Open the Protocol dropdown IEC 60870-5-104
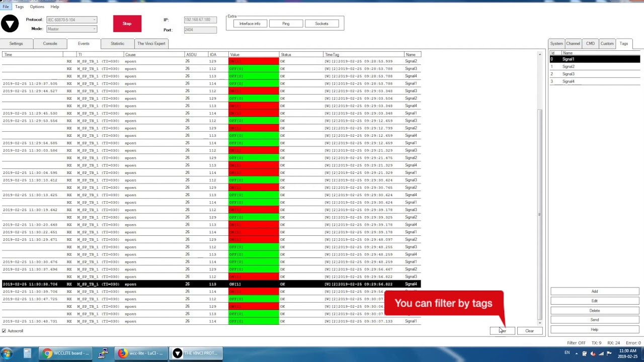This screenshot has height=362, width=644. pyautogui.click(x=71, y=20)
